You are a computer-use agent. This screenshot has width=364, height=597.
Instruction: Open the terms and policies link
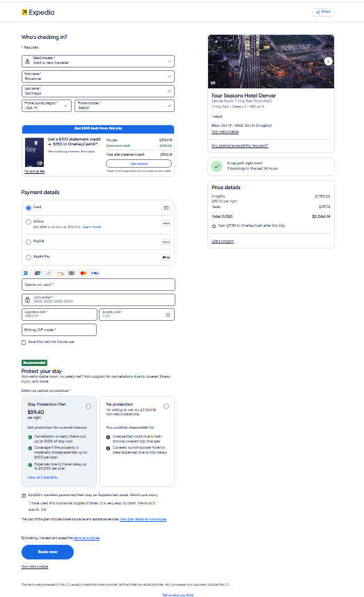pos(87,538)
